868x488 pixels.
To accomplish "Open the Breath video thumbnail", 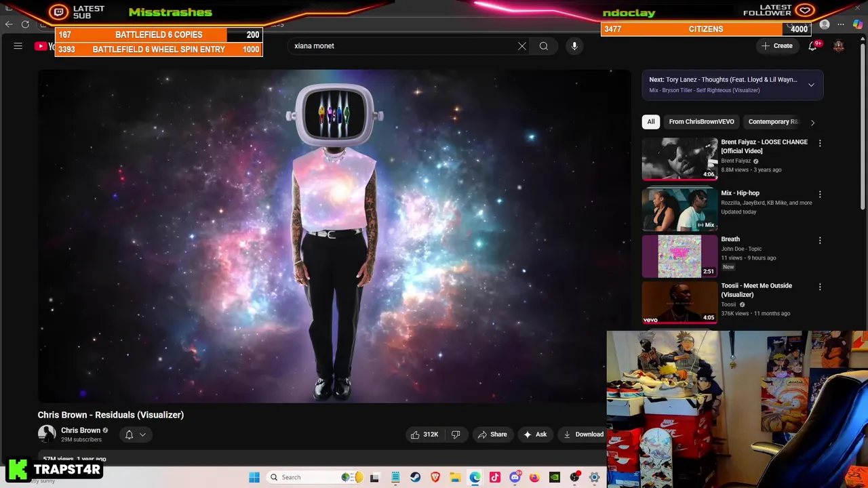I will [679, 256].
